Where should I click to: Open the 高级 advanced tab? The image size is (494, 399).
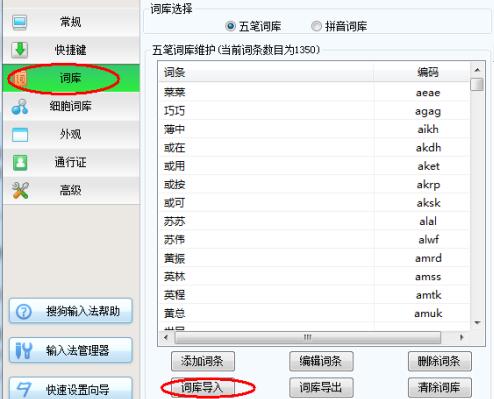point(71,191)
